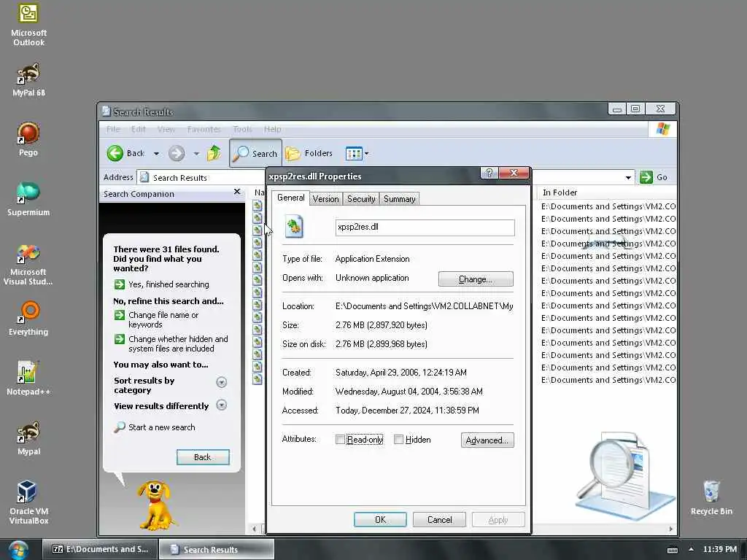Click Start a new search link
747x560 pixels.
click(x=161, y=427)
